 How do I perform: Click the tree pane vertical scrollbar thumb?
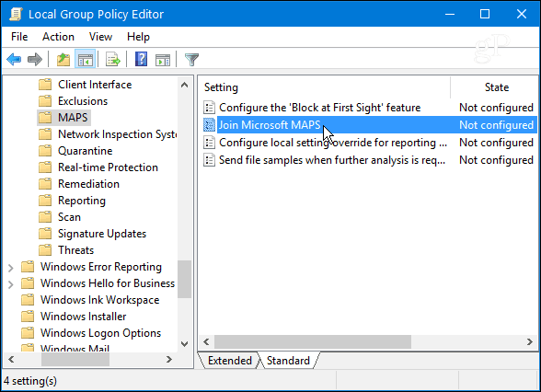pos(185,279)
